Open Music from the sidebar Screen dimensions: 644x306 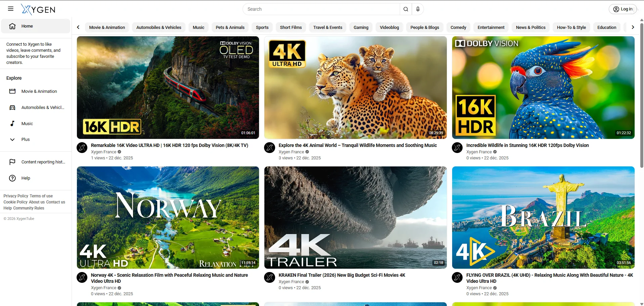27,123
